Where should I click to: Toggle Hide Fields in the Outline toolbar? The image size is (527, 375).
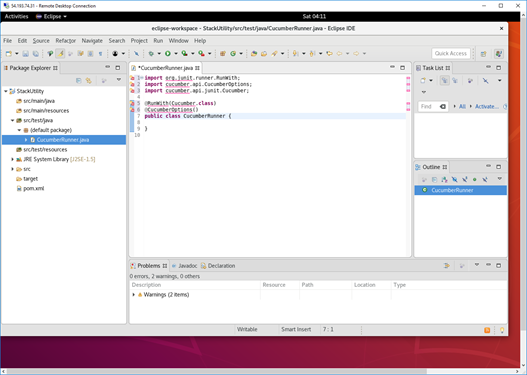(x=454, y=180)
